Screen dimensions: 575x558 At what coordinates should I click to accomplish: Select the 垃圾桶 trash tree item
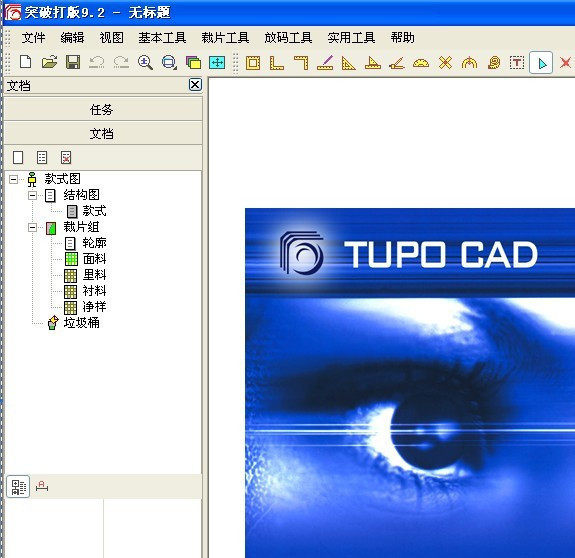81,323
